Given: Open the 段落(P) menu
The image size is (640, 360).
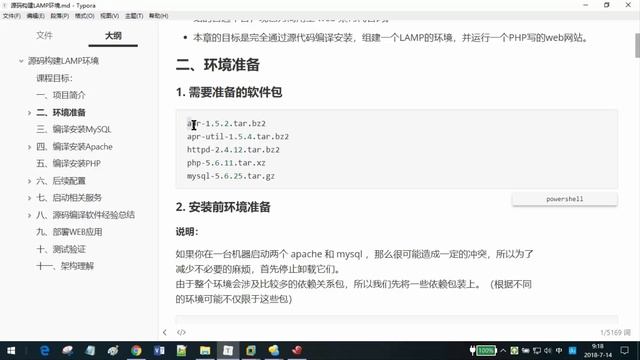Looking at the screenshot, I should tap(60, 16).
